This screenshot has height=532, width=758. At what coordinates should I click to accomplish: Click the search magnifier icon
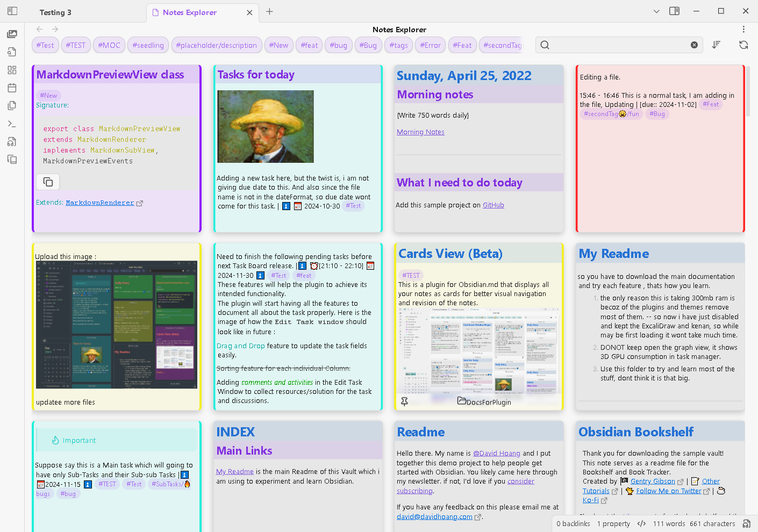[545, 45]
